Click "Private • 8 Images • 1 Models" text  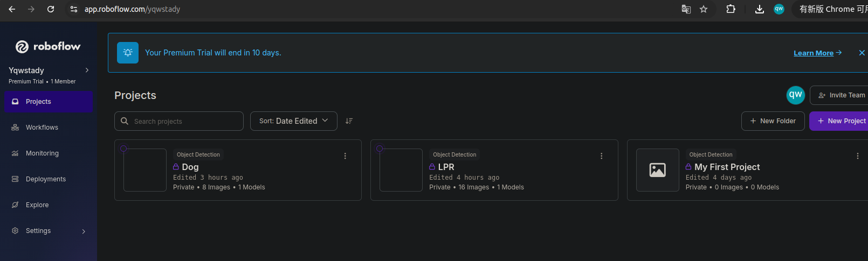click(x=219, y=187)
